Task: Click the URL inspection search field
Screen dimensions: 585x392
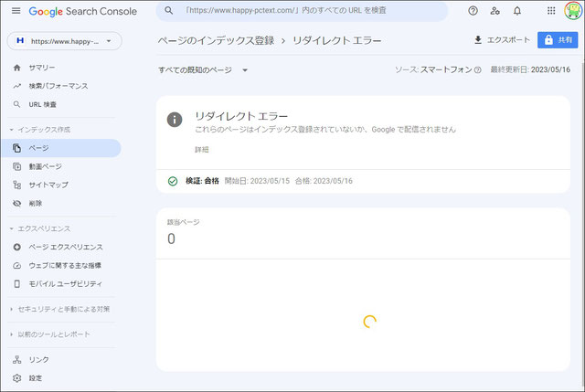Action: (302, 11)
